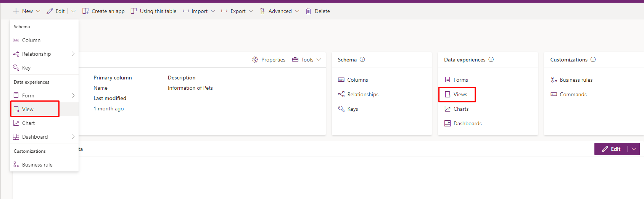This screenshot has width=644, height=199.
Task: Click the Schema card info icon
Action: click(x=362, y=60)
